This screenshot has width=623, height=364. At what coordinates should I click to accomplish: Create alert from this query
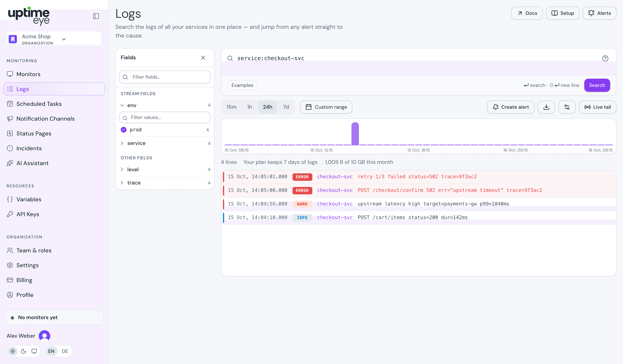tap(511, 107)
